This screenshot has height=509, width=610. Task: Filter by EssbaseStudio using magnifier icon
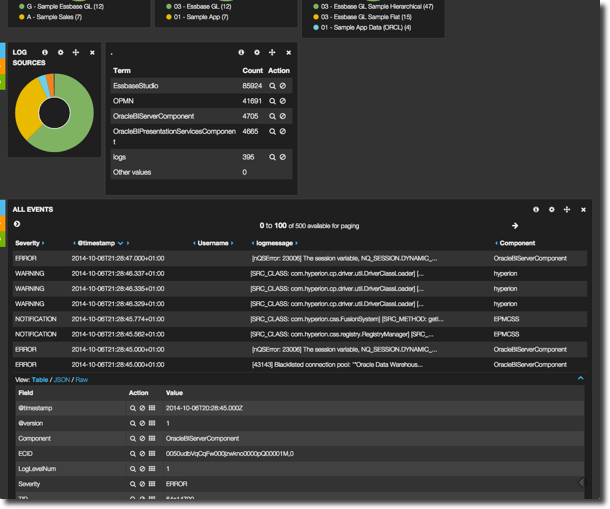[272, 86]
